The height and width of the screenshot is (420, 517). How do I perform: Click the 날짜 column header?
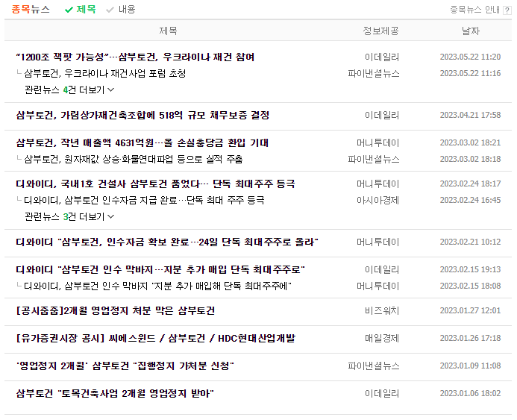(471, 31)
